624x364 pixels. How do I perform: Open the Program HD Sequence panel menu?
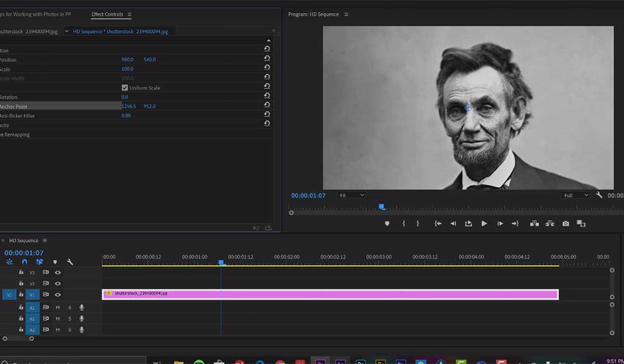tap(346, 13)
